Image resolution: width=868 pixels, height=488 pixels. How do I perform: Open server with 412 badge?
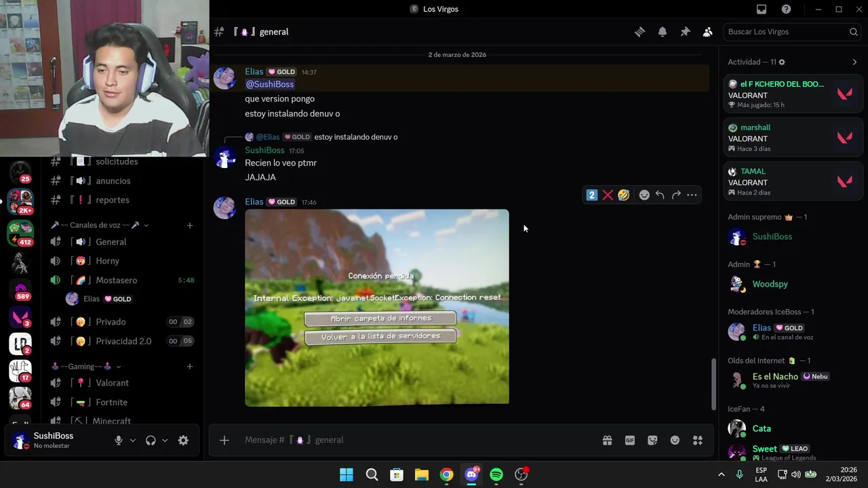click(x=20, y=232)
